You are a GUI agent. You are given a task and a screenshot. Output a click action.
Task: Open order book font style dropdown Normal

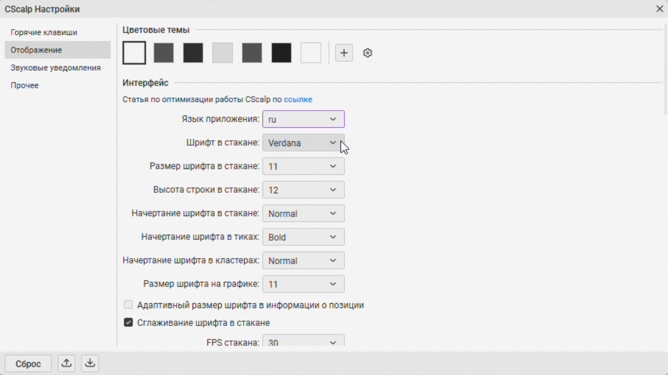click(x=303, y=213)
